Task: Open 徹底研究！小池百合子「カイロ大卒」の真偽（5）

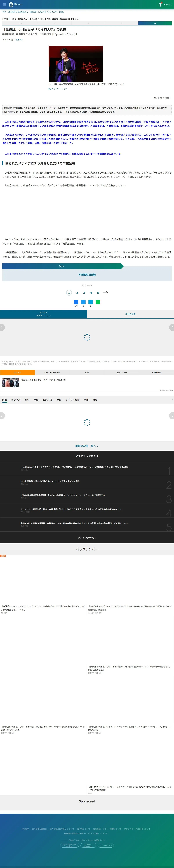Action: pos(44,380)
